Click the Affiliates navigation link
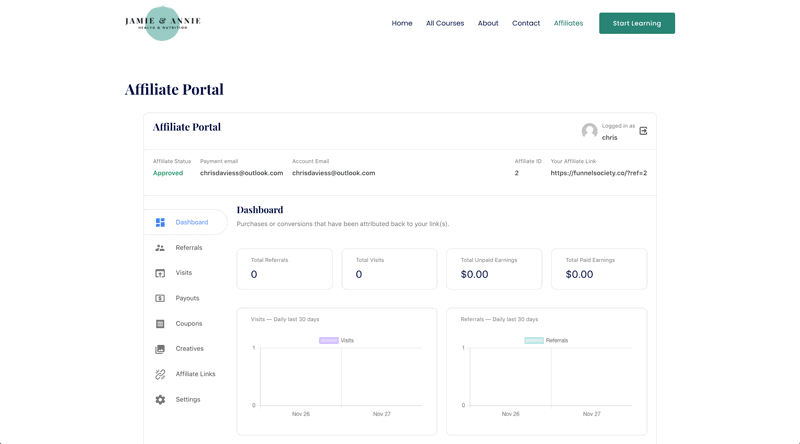Screen dimensions: 800x444 coord(568,23)
